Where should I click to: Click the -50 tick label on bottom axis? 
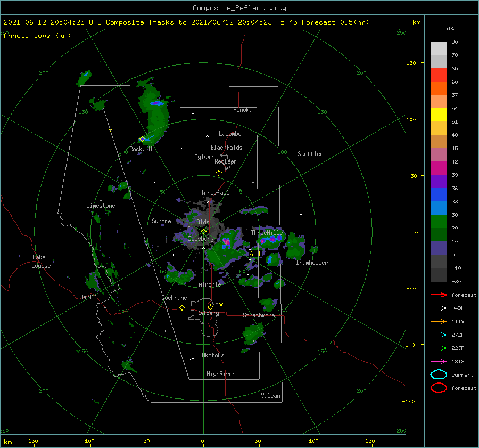[x=145, y=441]
